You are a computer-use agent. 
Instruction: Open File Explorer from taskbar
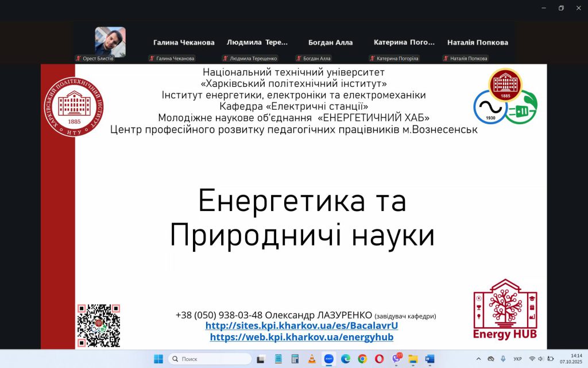point(413,359)
